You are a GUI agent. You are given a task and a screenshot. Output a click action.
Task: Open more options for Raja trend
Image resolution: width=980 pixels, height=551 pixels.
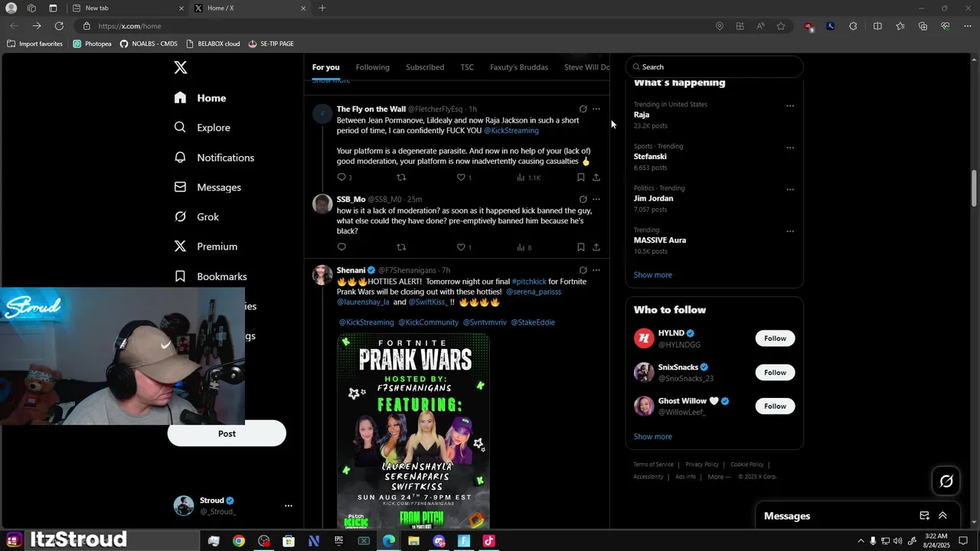tap(790, 106)
